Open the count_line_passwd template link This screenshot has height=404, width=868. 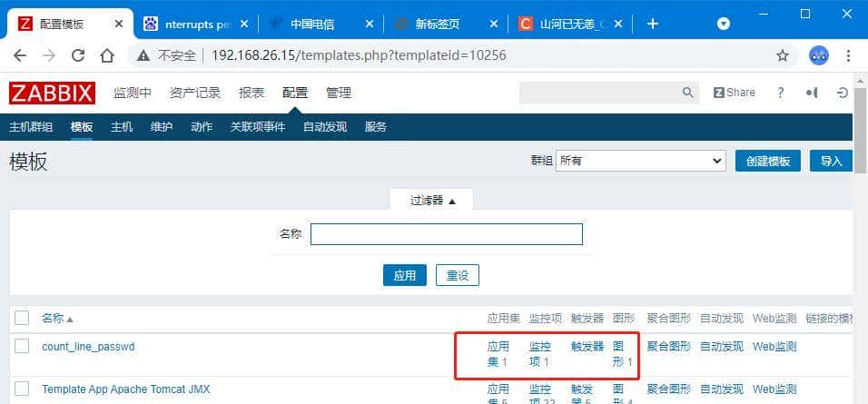(89, 347)
